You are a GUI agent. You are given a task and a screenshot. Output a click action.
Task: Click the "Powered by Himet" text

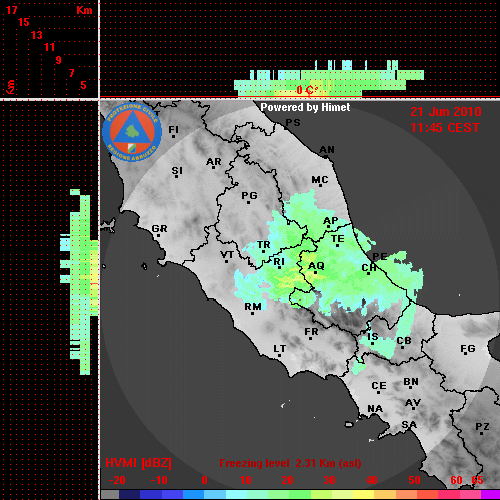click(305, 107)
